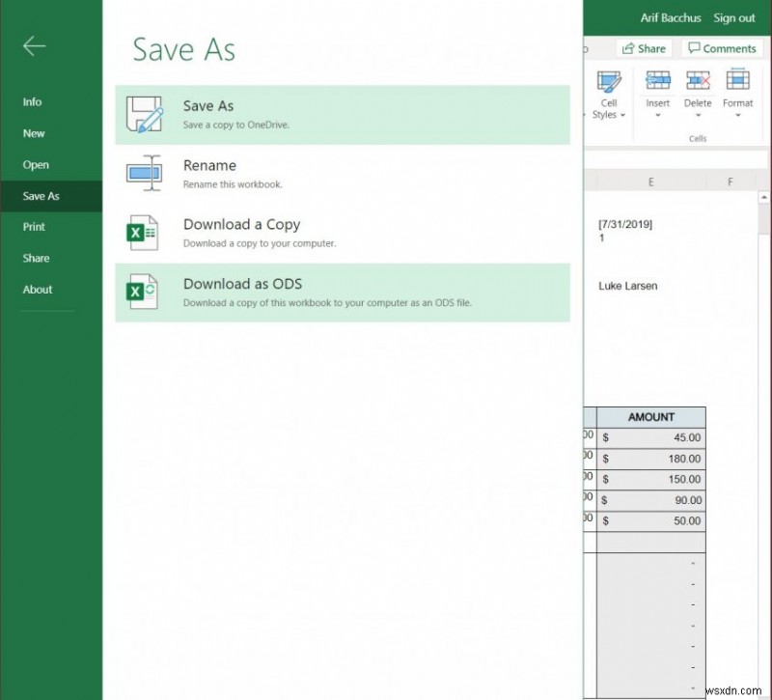Open Comments using the speech bubble icon
This screenshot has width=772, height=700.
click(x=695, y=48)
